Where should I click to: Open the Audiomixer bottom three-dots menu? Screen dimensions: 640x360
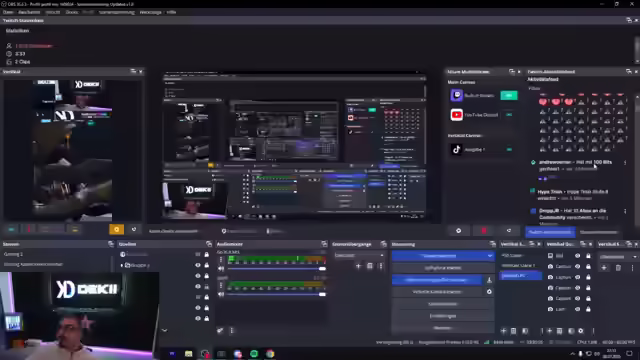[231, 330]
